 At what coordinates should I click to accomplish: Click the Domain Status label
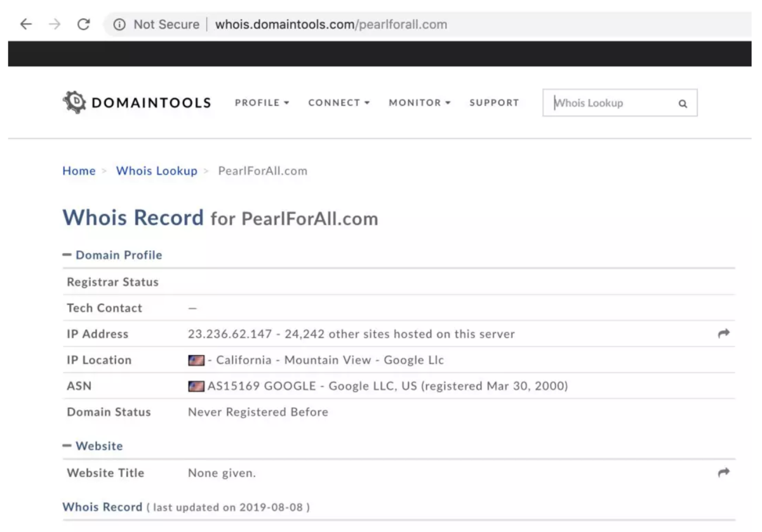(109, 412)
